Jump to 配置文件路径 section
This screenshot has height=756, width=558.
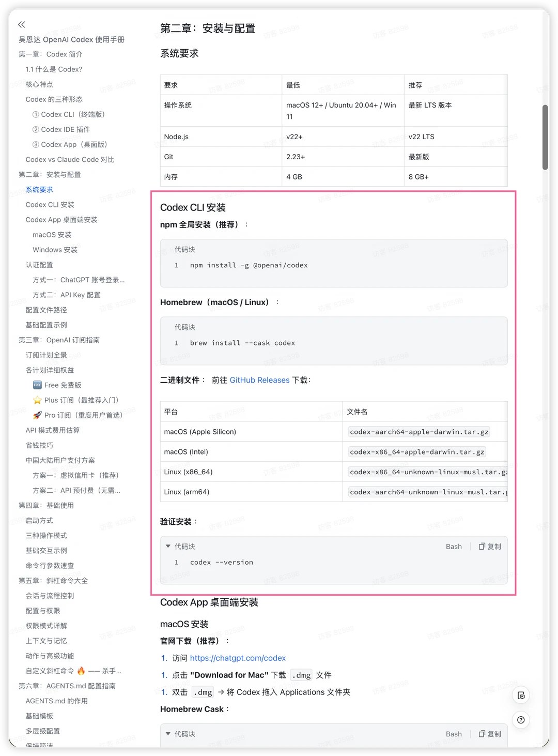(x=46, y=310)
